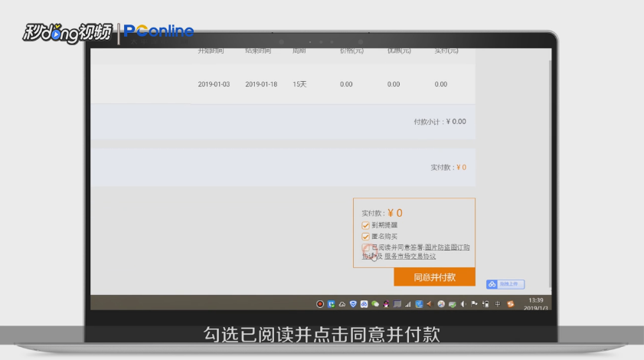Open the system volume speaker icon
Screen dimensions: 644x360
click(x=463, y=304)
